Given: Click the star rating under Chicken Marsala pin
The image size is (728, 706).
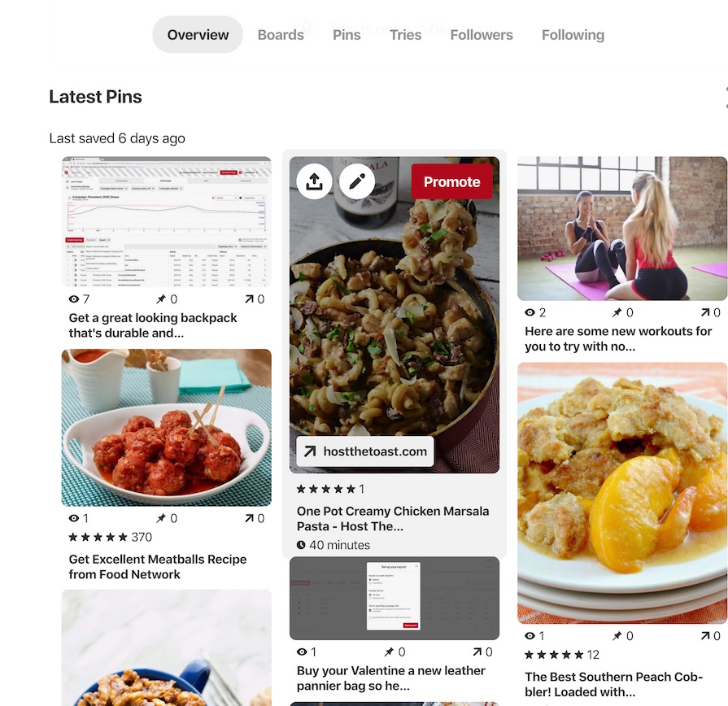Looking at the screenshot, I should [326, 489].
